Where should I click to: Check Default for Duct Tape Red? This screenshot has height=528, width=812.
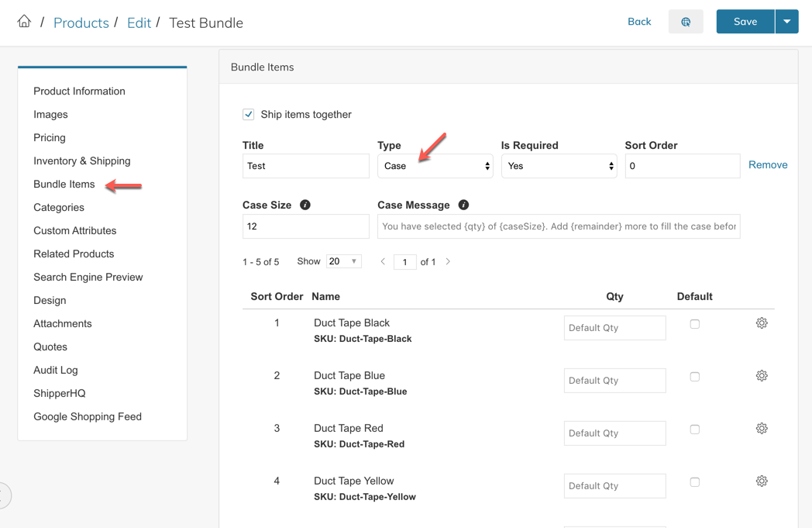(695, 430)
